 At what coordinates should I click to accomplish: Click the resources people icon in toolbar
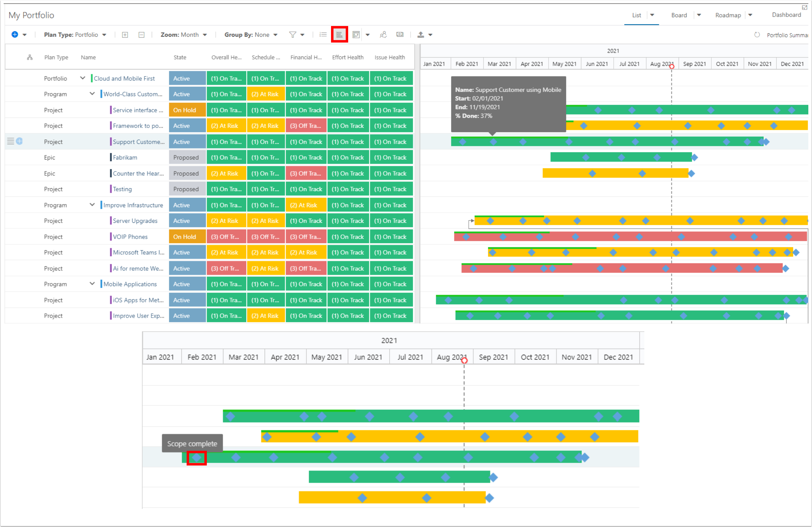pos(383,35)
